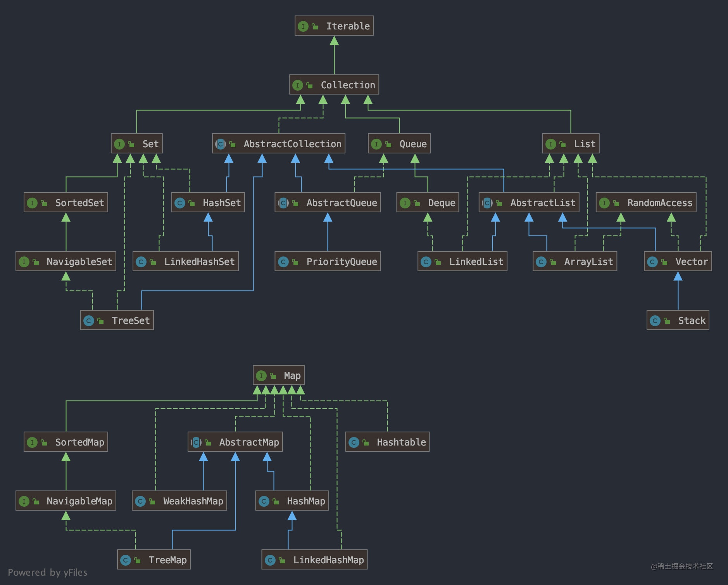Screen dimensions: 728x585
Task: Click the 稀土掘金技术社区 watermark link
Action: 682,566
